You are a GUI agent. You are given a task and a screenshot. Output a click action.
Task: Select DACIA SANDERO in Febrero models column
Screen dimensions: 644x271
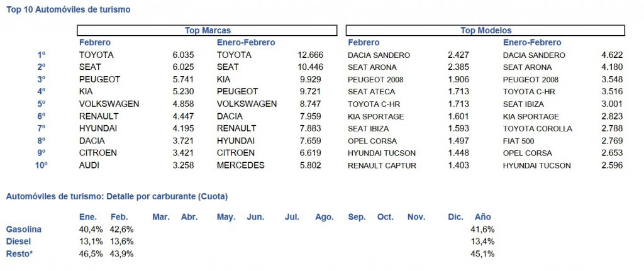pos(379,55)
